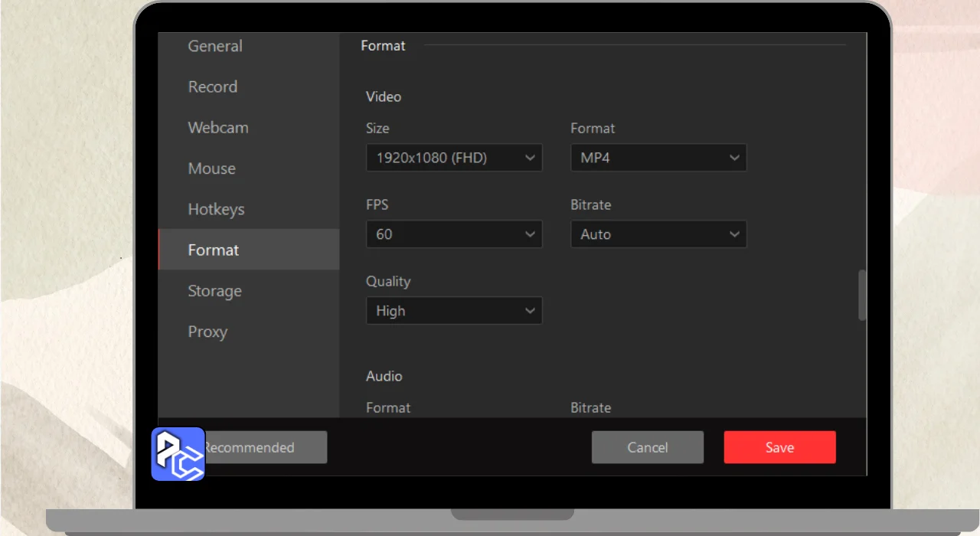
Task: Open the Quality dropdown set to High
Action: click(x=453, y=311)
